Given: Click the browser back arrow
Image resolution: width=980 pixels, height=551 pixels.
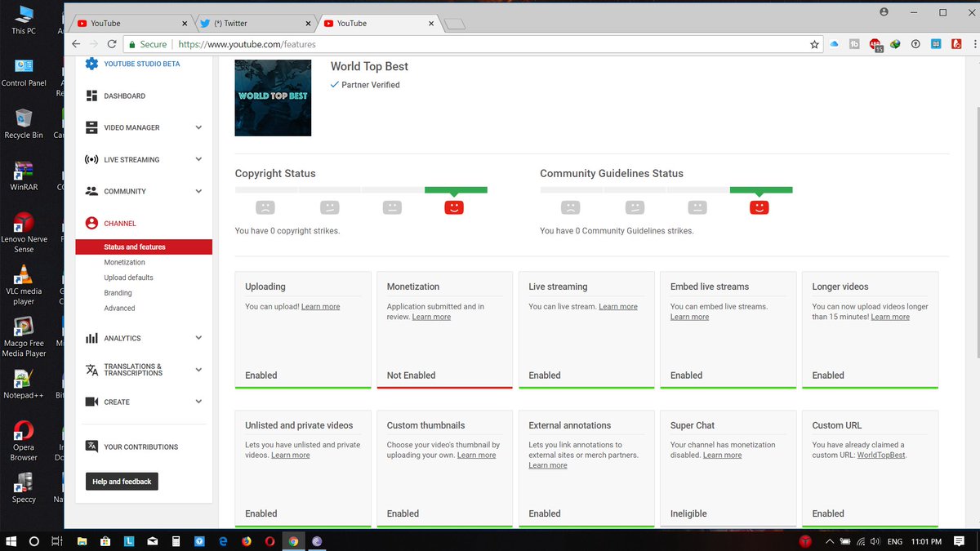Looking at the screenshot, I should click(x=76, y=45).
